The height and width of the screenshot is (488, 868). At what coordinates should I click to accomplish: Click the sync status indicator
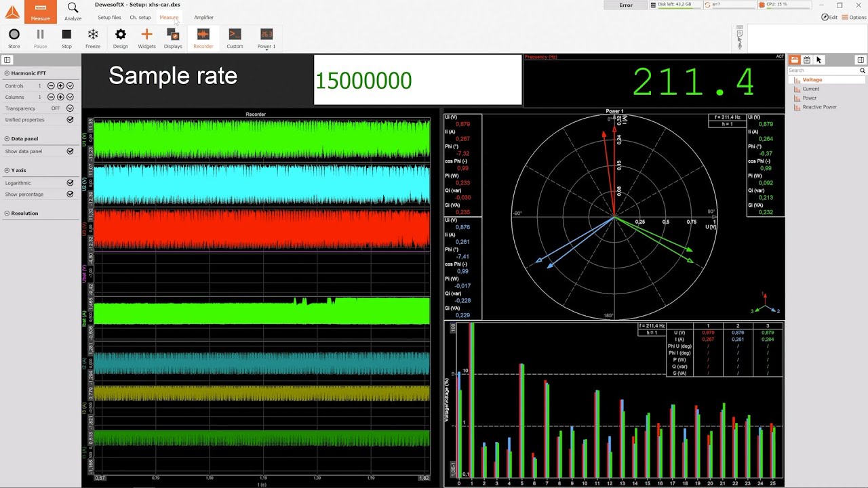pyautogui.click(x=729, y=5)
